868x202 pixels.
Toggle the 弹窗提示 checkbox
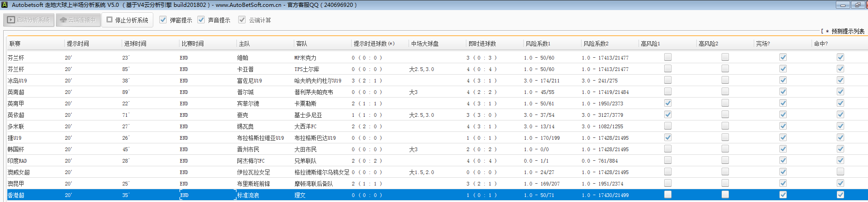click(163, 20)
